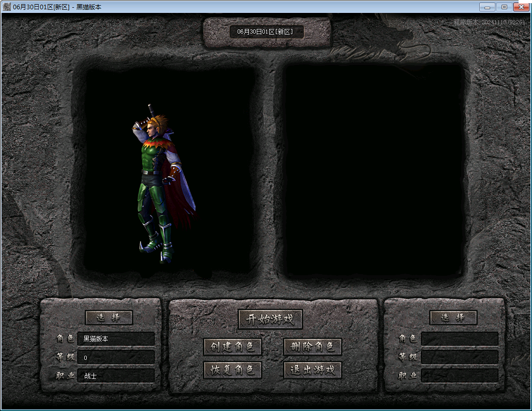Click the game icon in the title bar
Screen dimensions: 532x411
tap(7, 7)
